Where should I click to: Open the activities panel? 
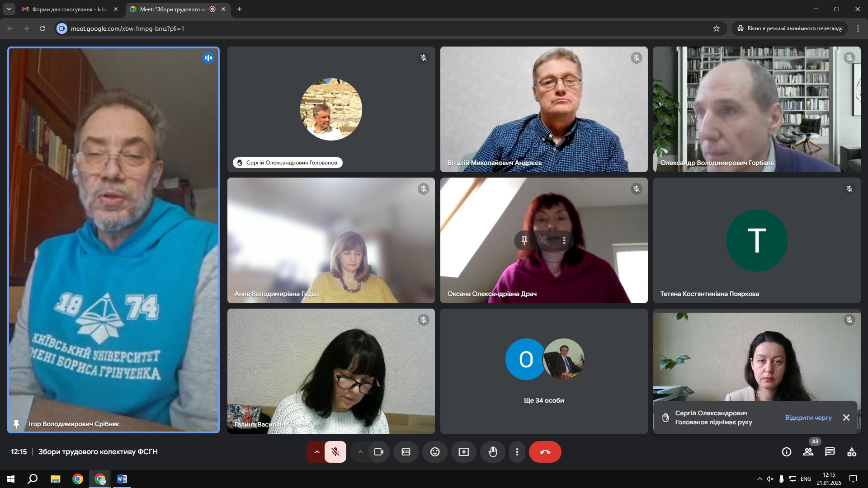pos(852,452)
